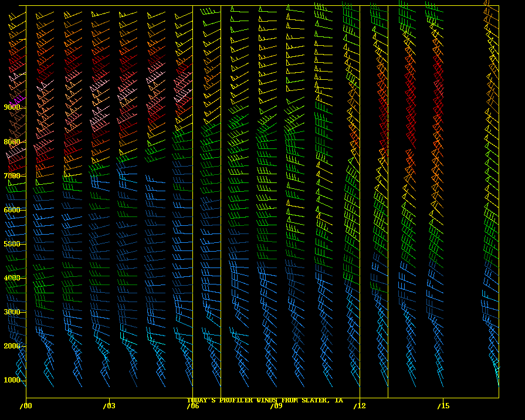Select the /00 time axis label
This screenshot has width=525, height=420.
click(x=25, y=406)
